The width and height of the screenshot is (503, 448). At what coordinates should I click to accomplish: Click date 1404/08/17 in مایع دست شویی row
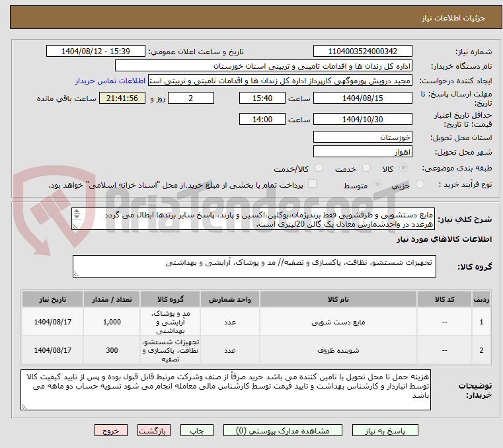pos(53,322)
